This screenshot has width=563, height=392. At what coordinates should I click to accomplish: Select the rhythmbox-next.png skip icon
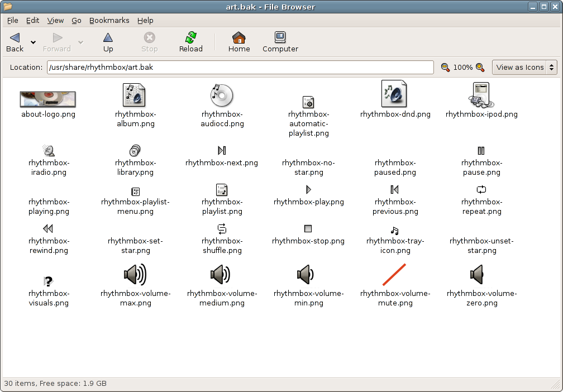pos(222,150)
